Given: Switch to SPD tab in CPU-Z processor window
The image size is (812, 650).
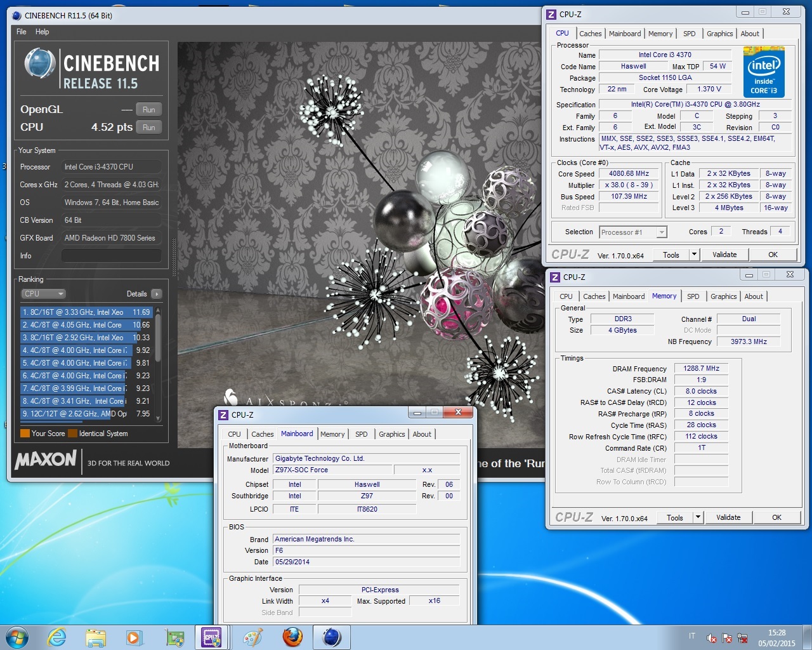Looking at the screenshot, I should (x=689, y=34).
